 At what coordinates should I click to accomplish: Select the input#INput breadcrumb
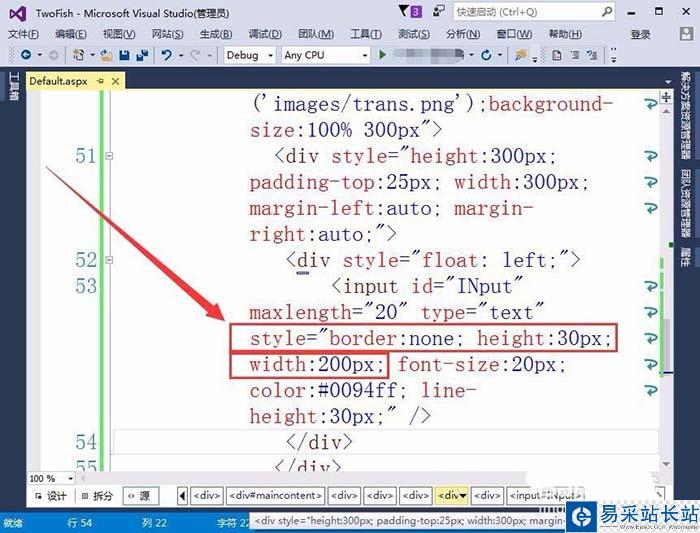546,496
